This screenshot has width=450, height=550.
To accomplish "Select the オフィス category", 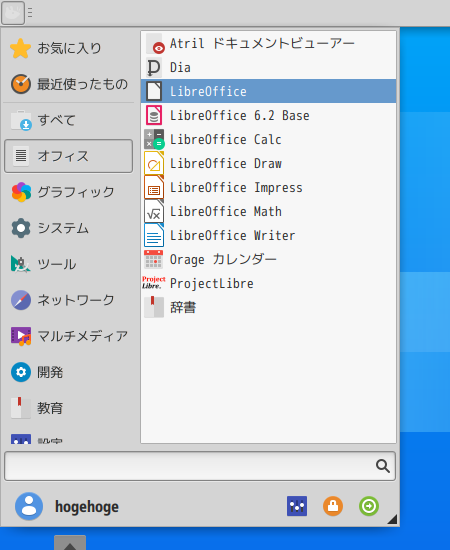I will [x=68, y=156].
